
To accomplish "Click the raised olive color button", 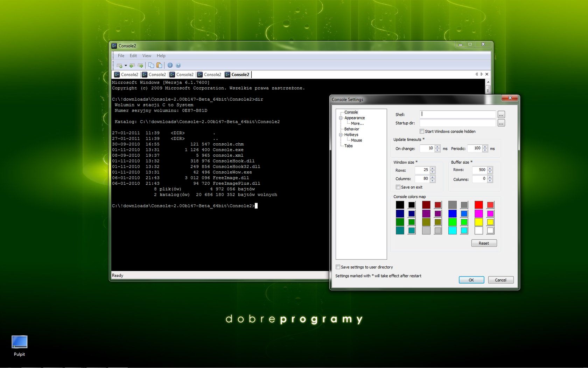I will pos(438,222).
